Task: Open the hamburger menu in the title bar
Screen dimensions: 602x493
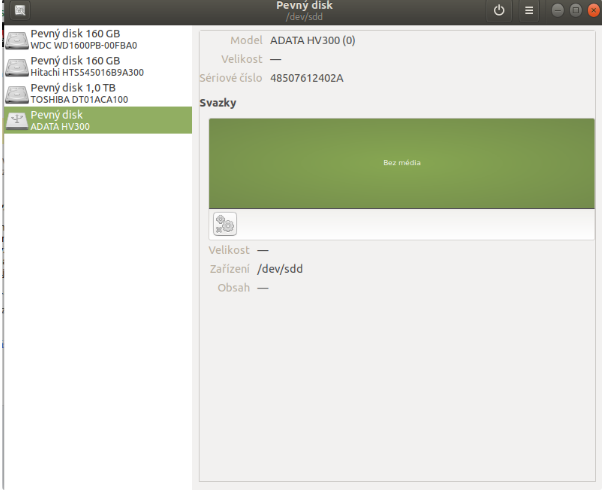Action: coord(529,10)
